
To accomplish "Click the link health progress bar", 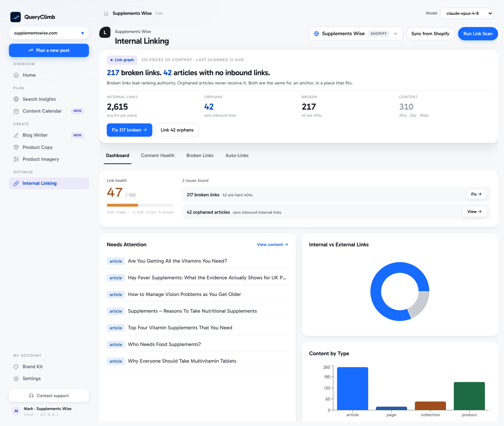I will [140, 205].
